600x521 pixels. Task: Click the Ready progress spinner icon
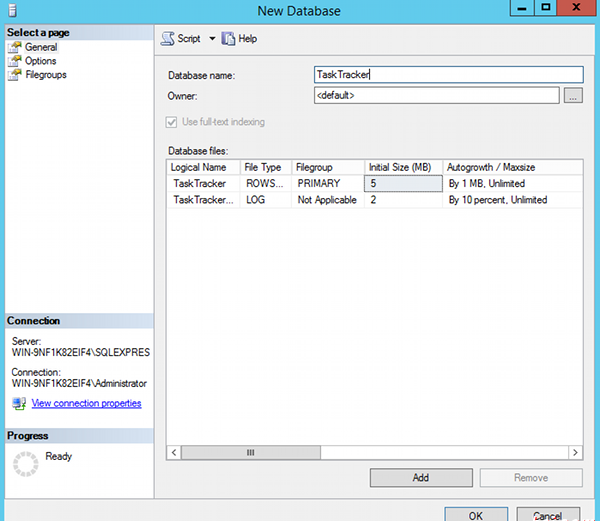[x=26, y=464]
